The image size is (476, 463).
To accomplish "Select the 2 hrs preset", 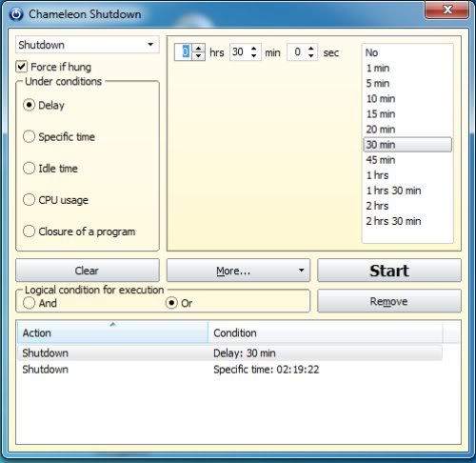I will 407,206.
